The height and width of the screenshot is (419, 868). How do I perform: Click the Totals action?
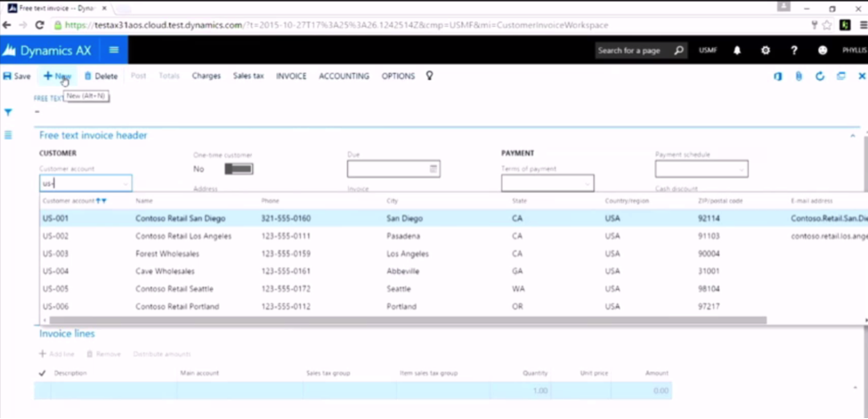click(x=169, y=76)
